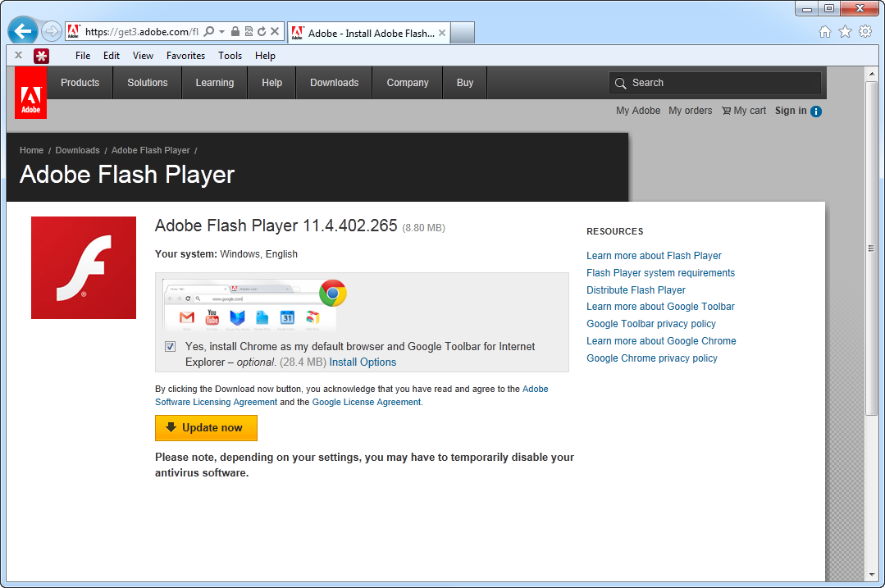Click the vertical scrollbar thumb
The height and width of the screenshot is (588, 885).
(872, 248)
